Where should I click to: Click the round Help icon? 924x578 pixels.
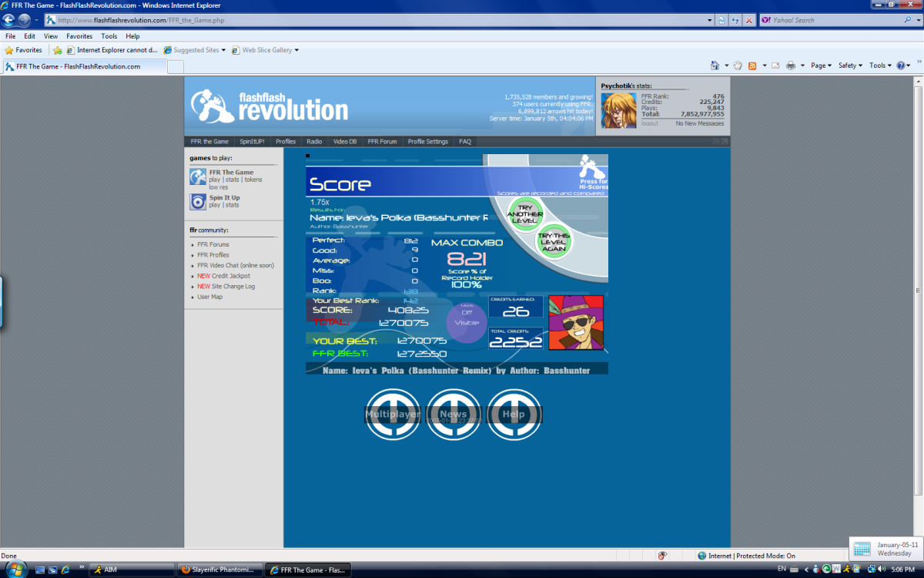coord(514,415)
